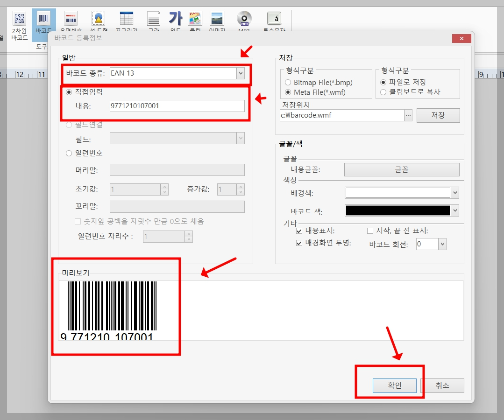Select the 직접입력 radio button

click(x=69, y=92)
